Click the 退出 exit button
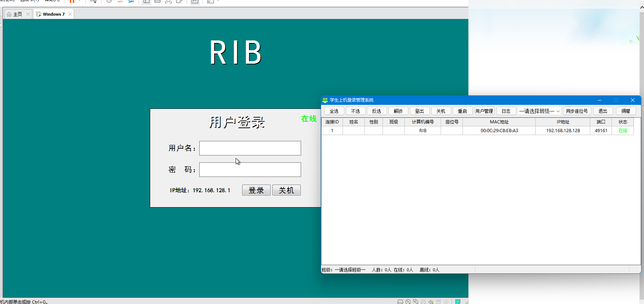644x304 pixels. 603,111
